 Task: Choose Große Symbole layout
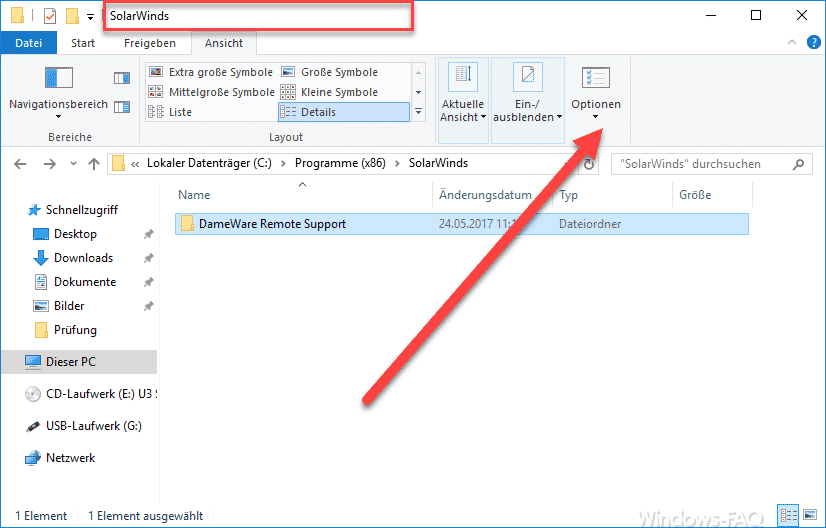[329, 72]
